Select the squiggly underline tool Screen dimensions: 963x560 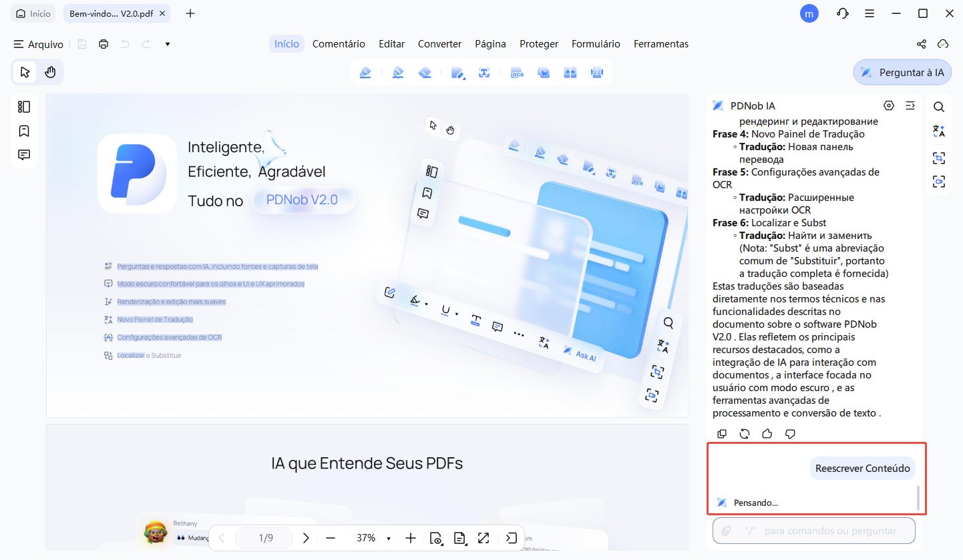pos(397,72)
